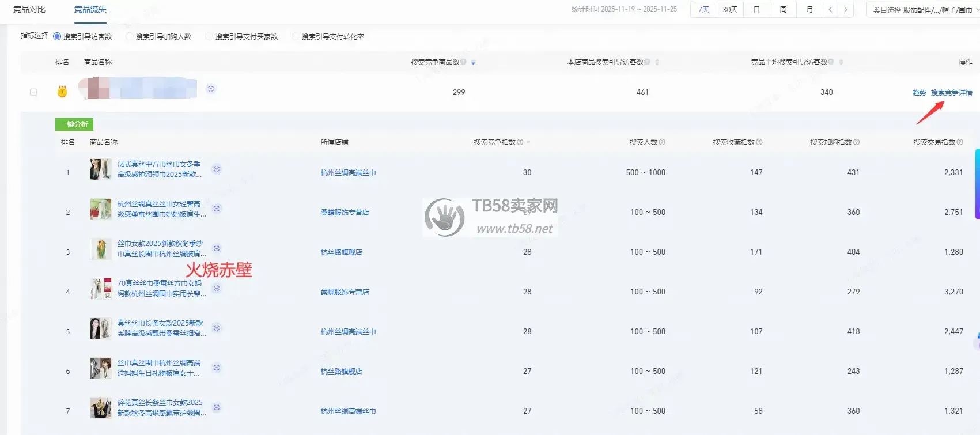Click the 500 ~ 1000 search count cell
This screenshot has width=980, height=435.
click(646, 172)
